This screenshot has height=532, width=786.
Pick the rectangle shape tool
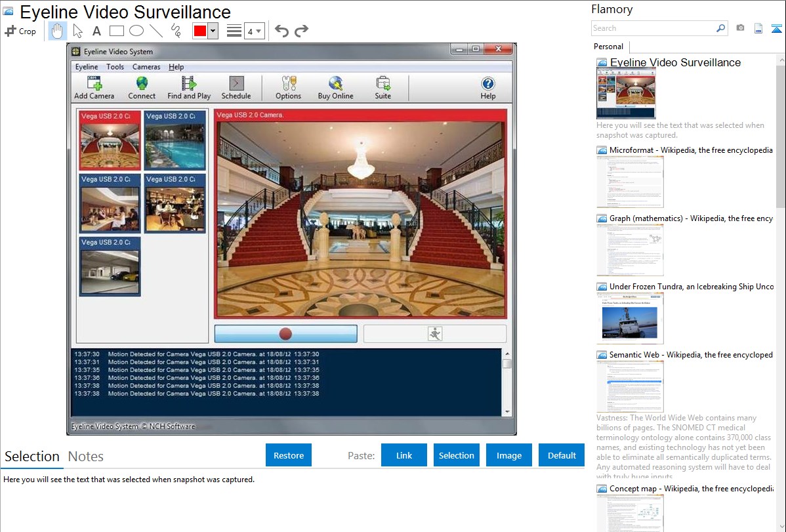(117, 31)
